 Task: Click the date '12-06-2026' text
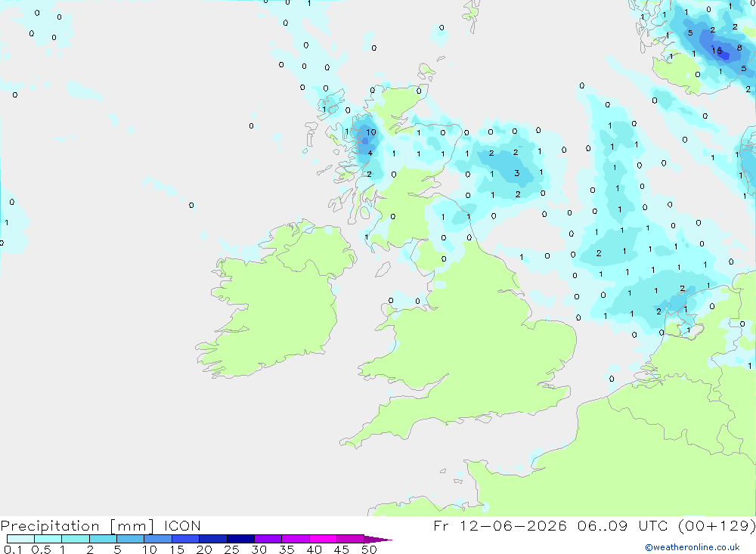[x=513, y=525]
